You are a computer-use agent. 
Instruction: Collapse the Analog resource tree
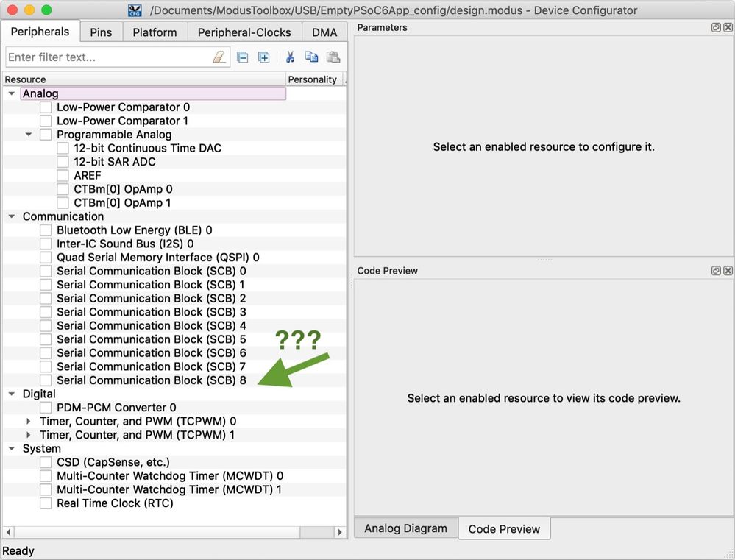(x=11, y=93)
